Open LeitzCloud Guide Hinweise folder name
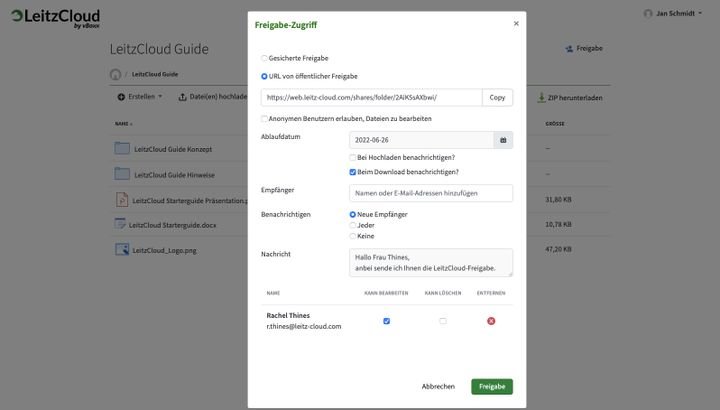Image resolution: width=720 pixels, height=410 pixels. click(x=174, y=175)
